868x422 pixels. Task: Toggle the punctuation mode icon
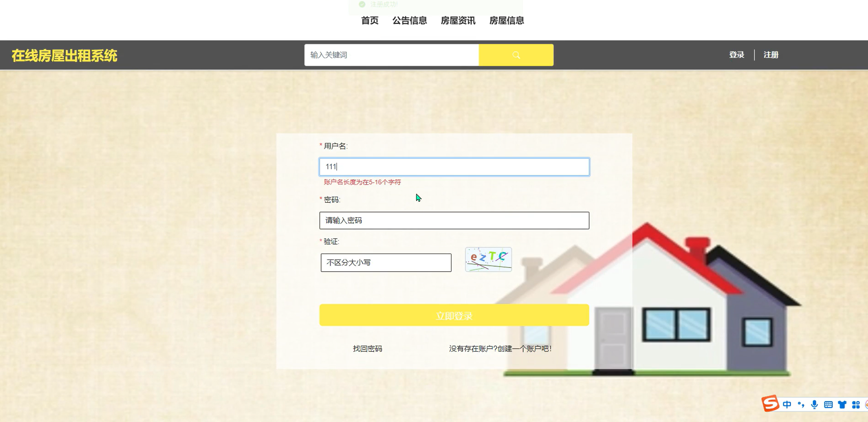(x=801, y=405)
